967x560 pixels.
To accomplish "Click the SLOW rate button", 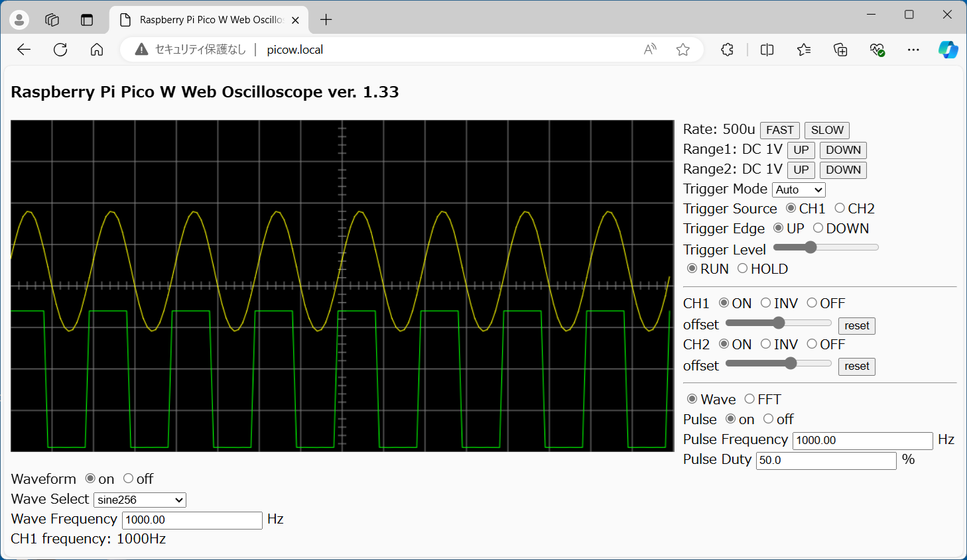I will click(827, 131).
